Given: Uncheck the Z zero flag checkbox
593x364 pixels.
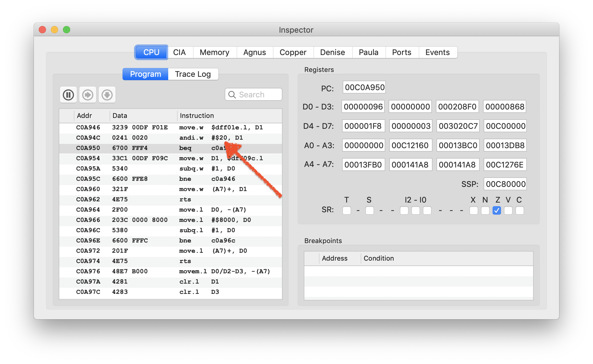Looking at the screenshot, I should click(496, 210).
